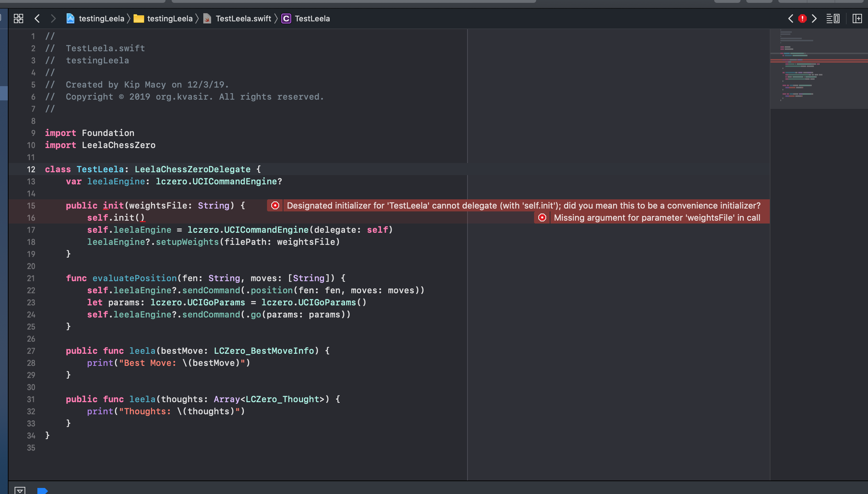Open TestLeela class symbol menu
Viewport: 868px width, 494px height.
[x=312, y=19]
